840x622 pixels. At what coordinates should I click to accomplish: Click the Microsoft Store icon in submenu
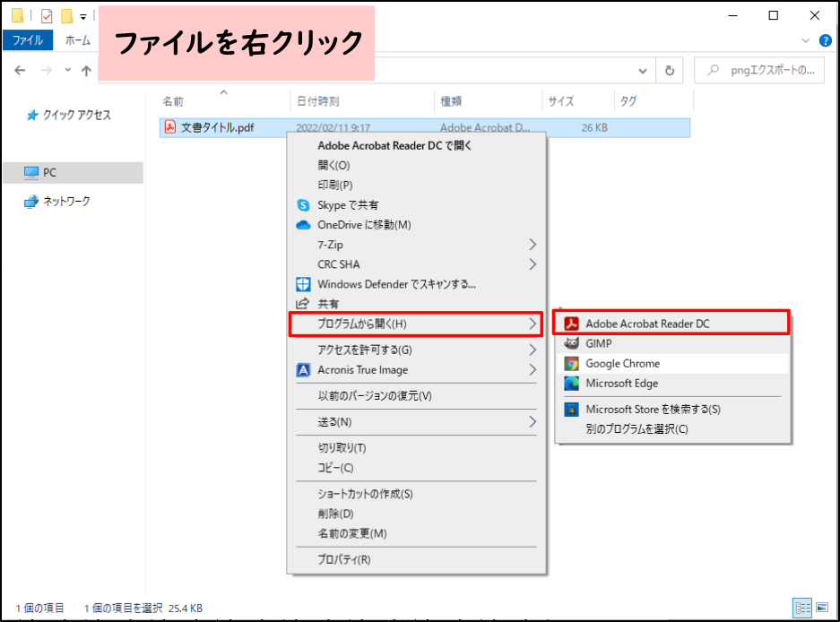(x=572, y=410)
